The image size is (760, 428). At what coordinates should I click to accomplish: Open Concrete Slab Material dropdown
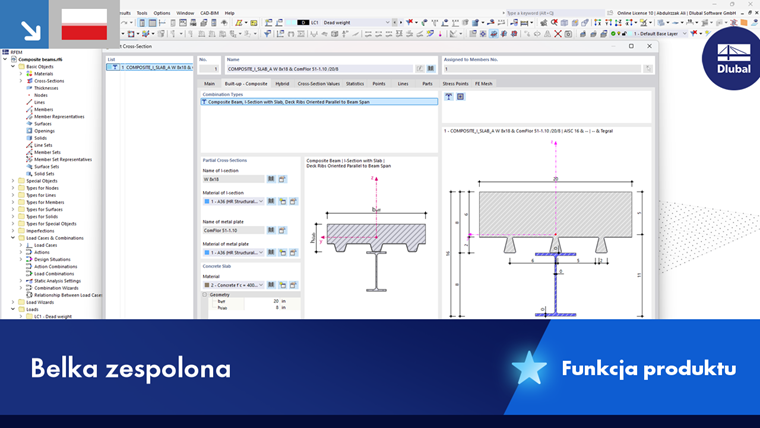point(261,285)
